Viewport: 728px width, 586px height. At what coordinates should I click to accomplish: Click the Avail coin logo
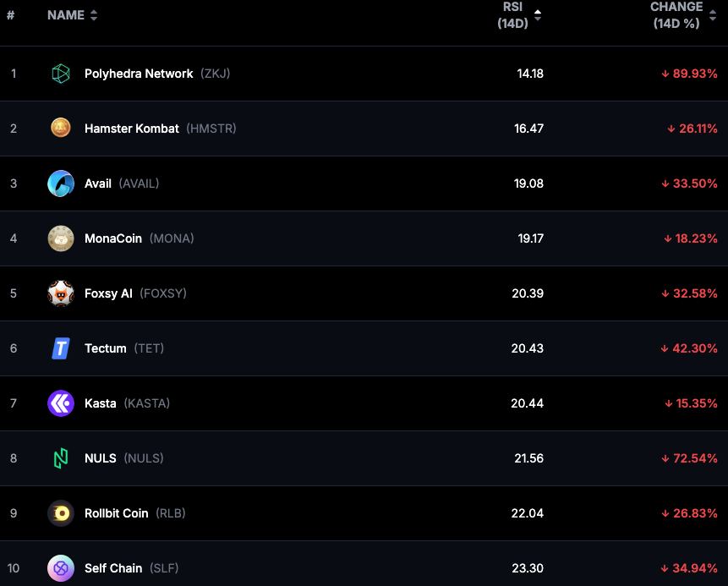[61, 183]
